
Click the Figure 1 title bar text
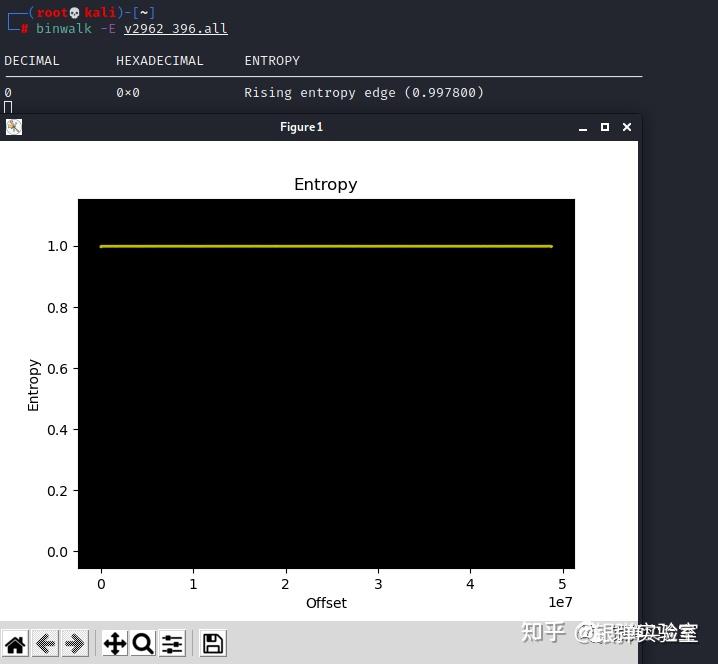[301, 127]
